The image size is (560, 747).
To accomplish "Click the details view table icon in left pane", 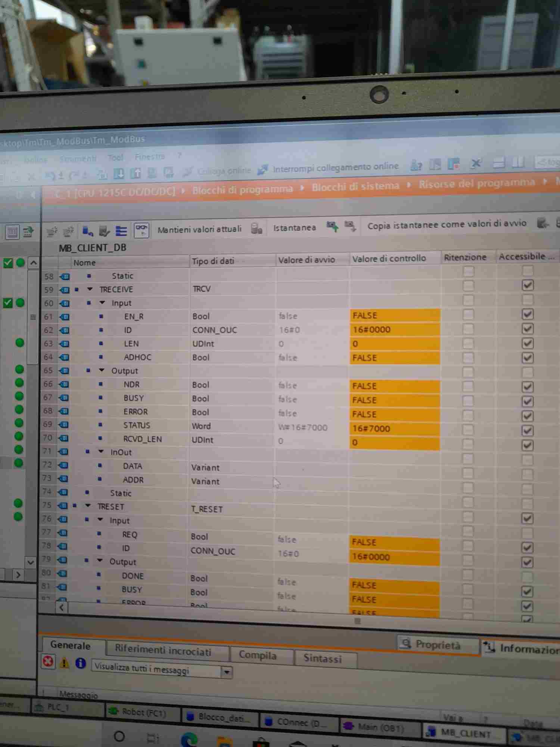I will click(x=12, y=232).
